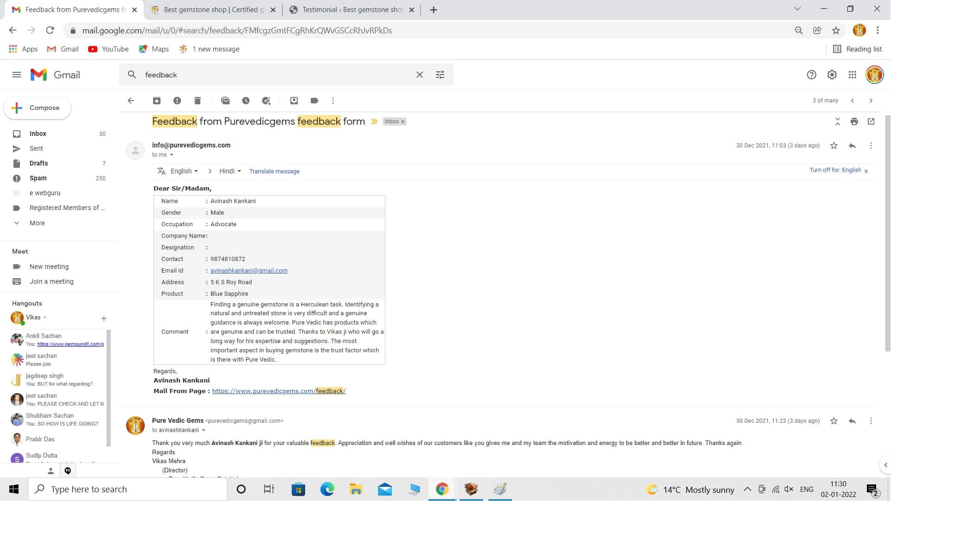
Task: Archive this email conversation
Action: coord(157,101)
